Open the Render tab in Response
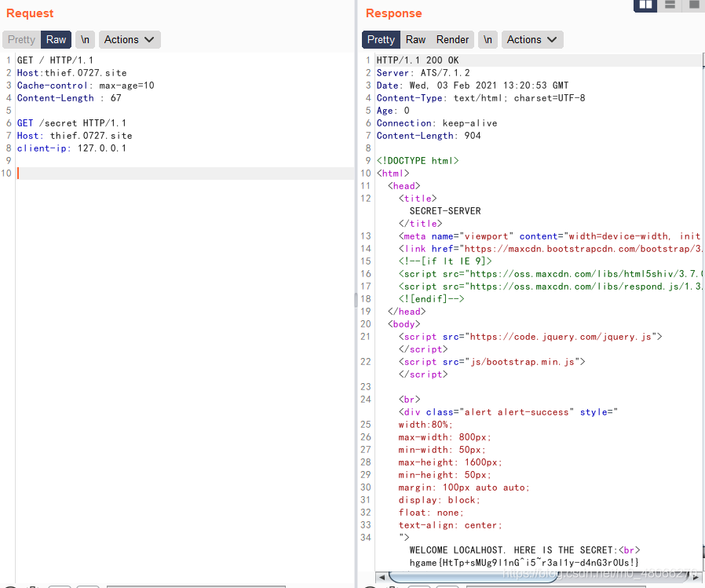This screenshot has height=588, width=705. pyautogui.click(x=452, y=39)
